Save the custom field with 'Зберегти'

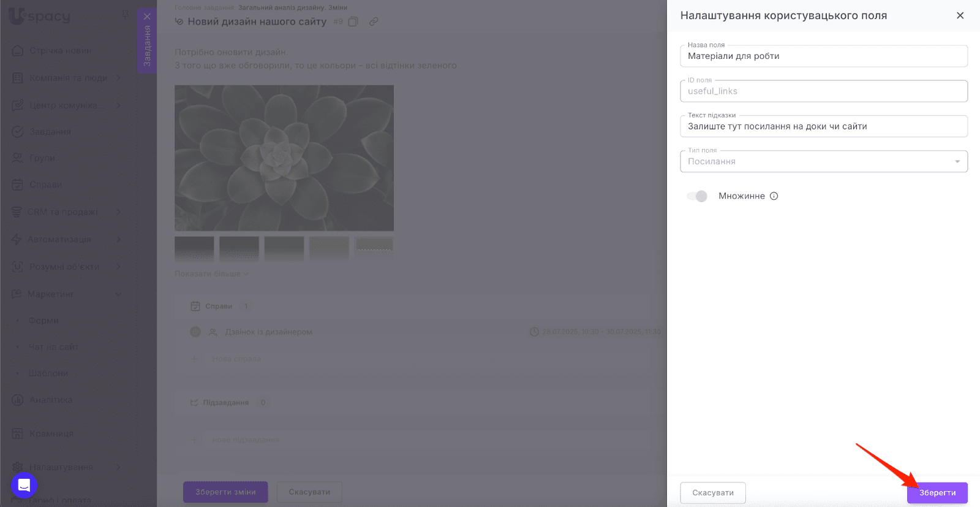[x=937, y=493]
